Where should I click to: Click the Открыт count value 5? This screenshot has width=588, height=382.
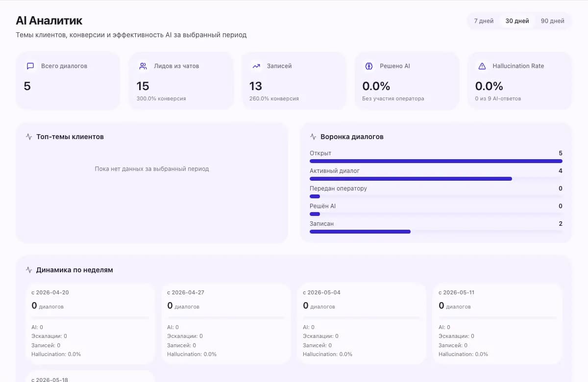pos(561,153)
